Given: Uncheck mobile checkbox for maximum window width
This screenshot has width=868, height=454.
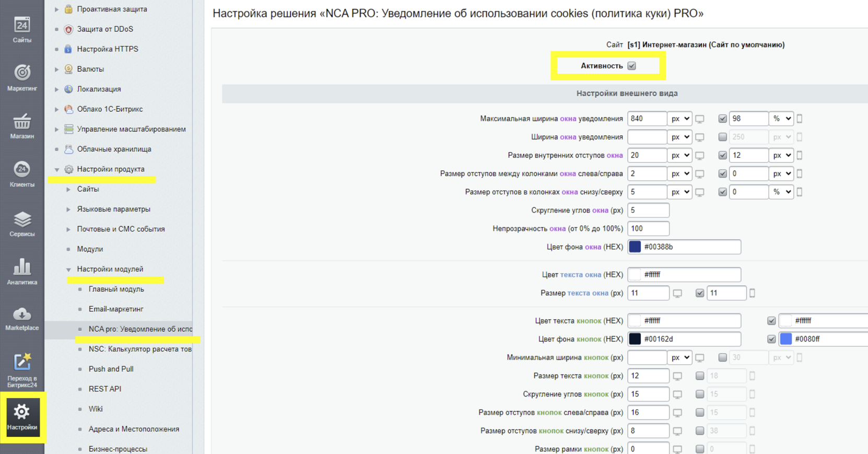Looking at the screenshot, I should 722,119.
